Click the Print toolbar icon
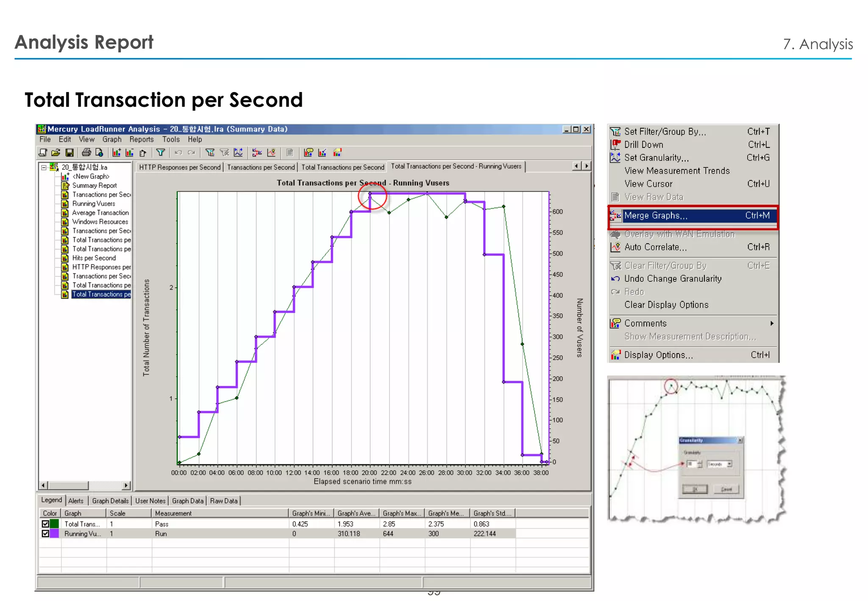Image resolution: width=868 pixels, height=601 pixels. [86, 153]
